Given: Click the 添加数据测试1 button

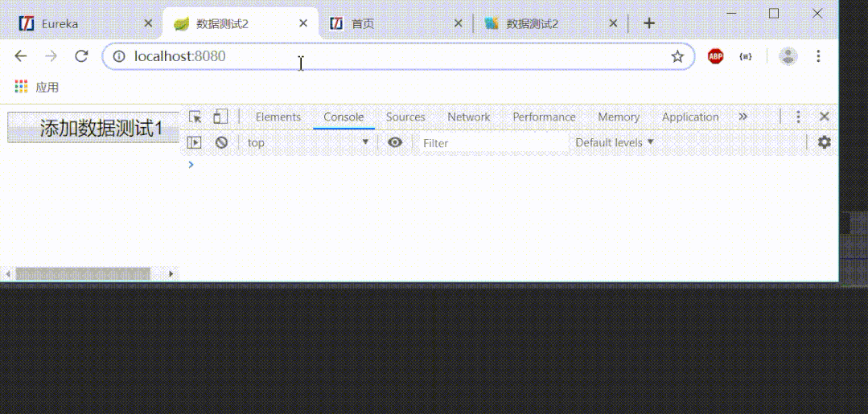Looking at the screenshot, I should [x=93, y=128].
